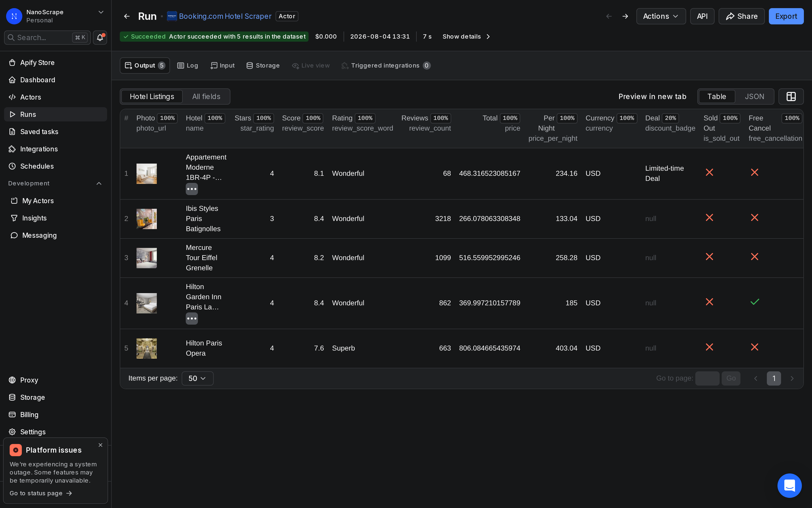Open Storage in sidebar
The image size is (812, 508).
55,398
